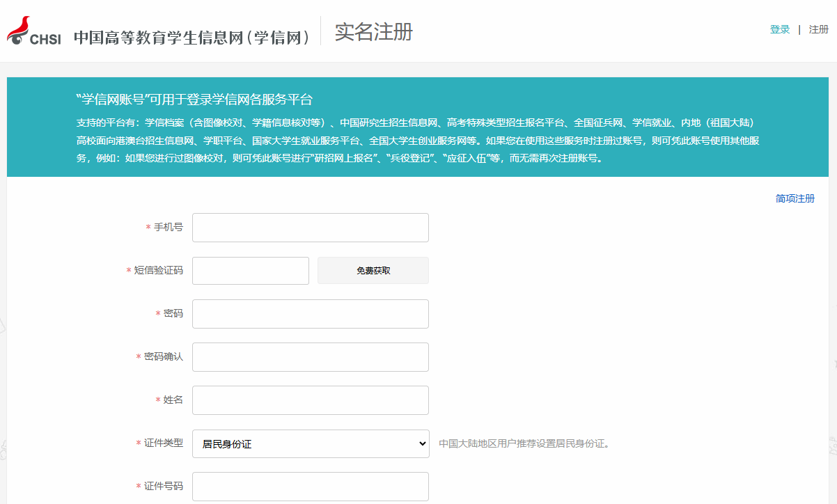
Task: Click the 证件类型 field label
Action: pos(163,443)
